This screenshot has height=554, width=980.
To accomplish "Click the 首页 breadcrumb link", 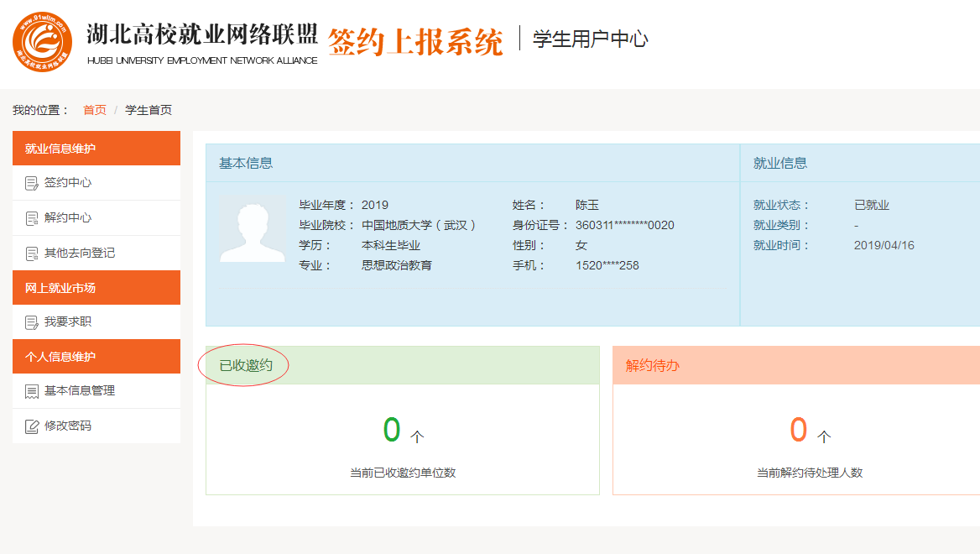I will [95, 110].
